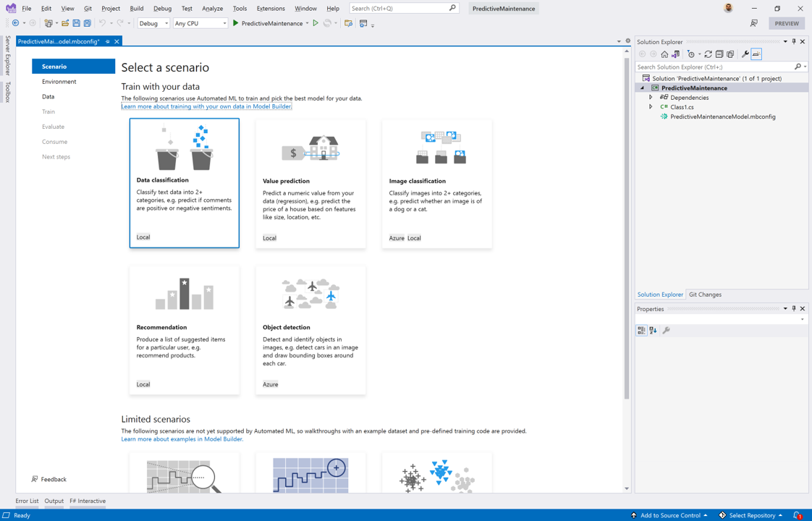The width and height of the screenshot is (812, 521).
Task: Select the Value prediction scenario card
Action: click(310, 184)
